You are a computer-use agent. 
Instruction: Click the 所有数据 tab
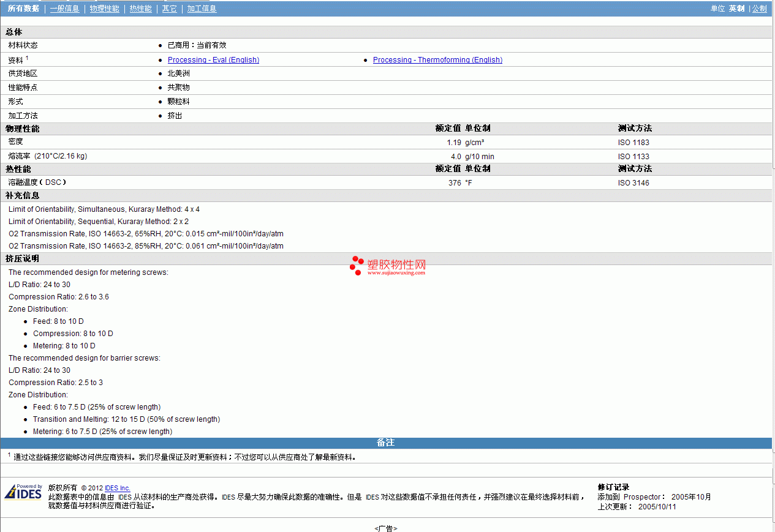(23, 9)
